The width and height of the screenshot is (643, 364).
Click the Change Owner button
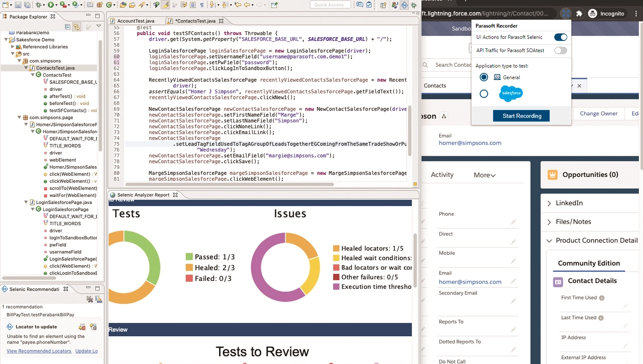[598, 113]
